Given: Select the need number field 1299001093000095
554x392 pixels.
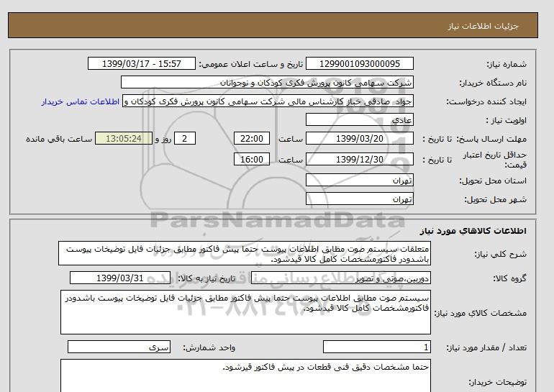Looking at the screenshot, I should (x=359, y=64).
